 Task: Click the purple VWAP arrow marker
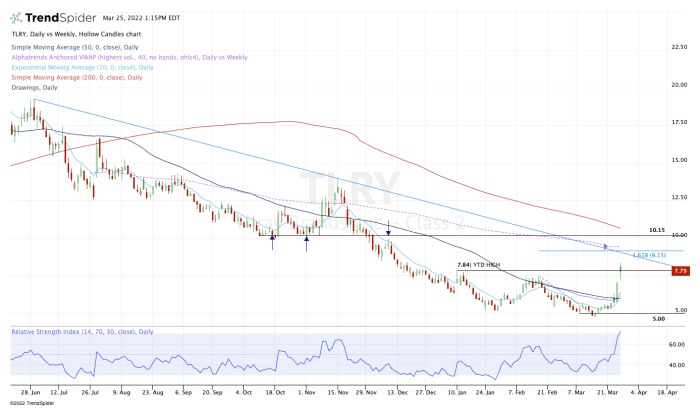coord(605,246)
